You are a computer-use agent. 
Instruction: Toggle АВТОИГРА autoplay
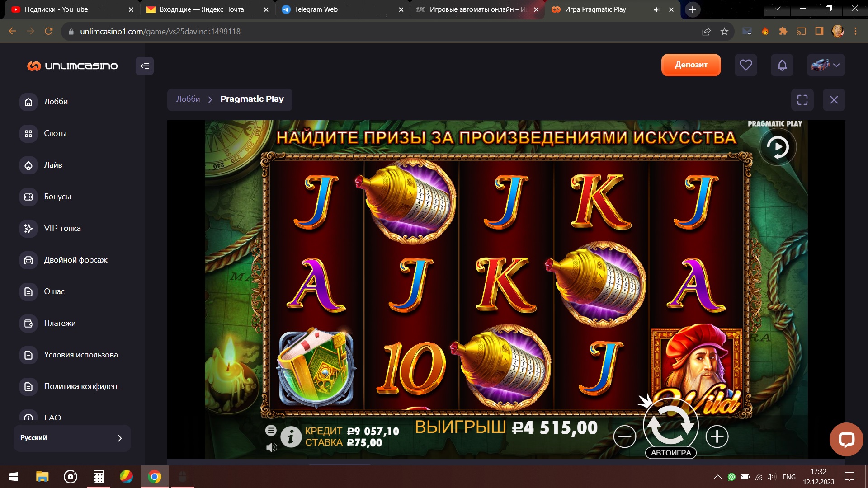click(671, 453)
